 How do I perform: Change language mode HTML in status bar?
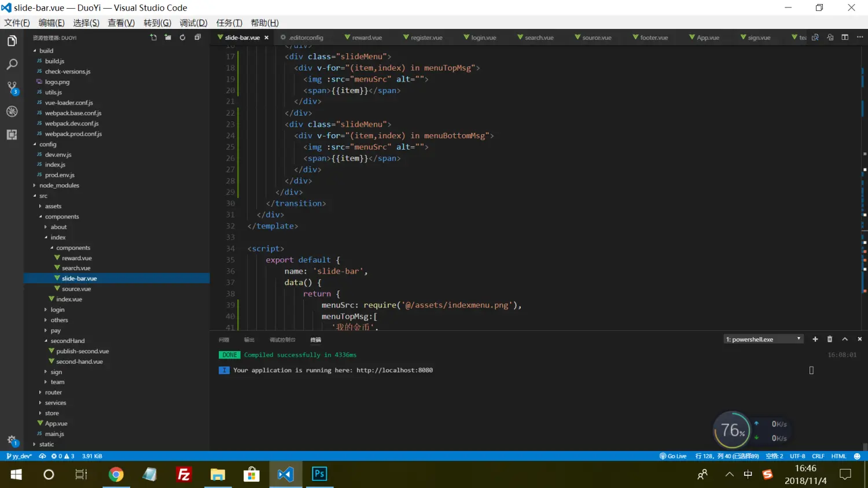point(838,456)
